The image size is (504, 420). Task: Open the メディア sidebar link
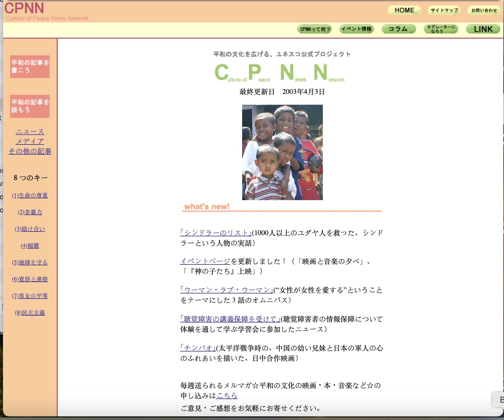click(30, 141)
